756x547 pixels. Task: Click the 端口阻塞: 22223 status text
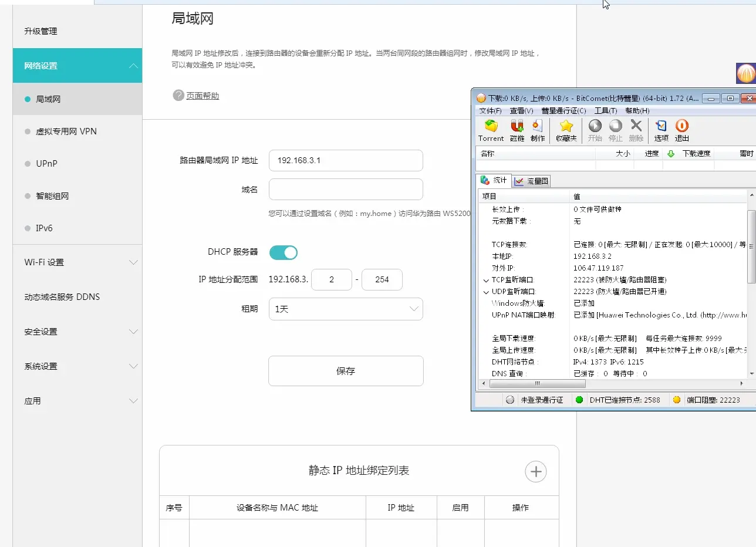[x=713, y=400]
